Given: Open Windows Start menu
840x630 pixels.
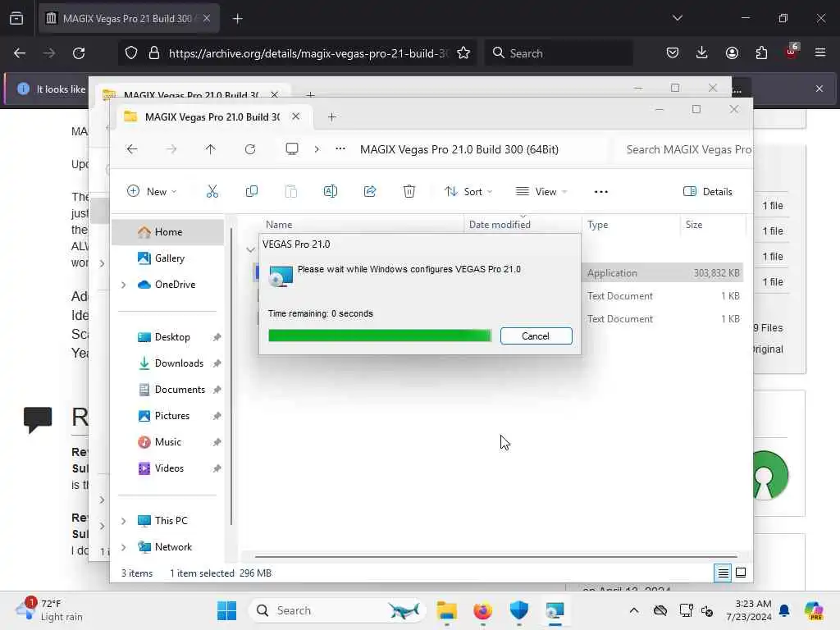Looking at the screenshot, I should (227, 610).
